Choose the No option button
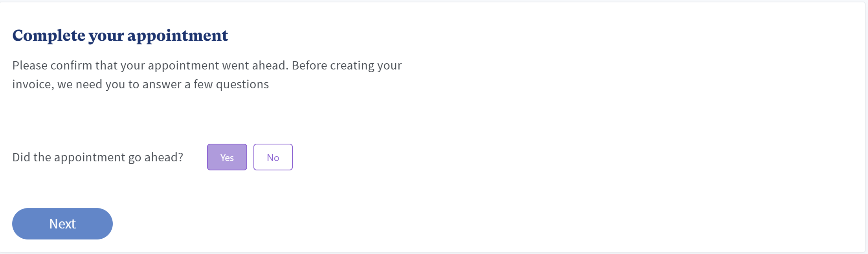The image size is (868, 254). 273,157
